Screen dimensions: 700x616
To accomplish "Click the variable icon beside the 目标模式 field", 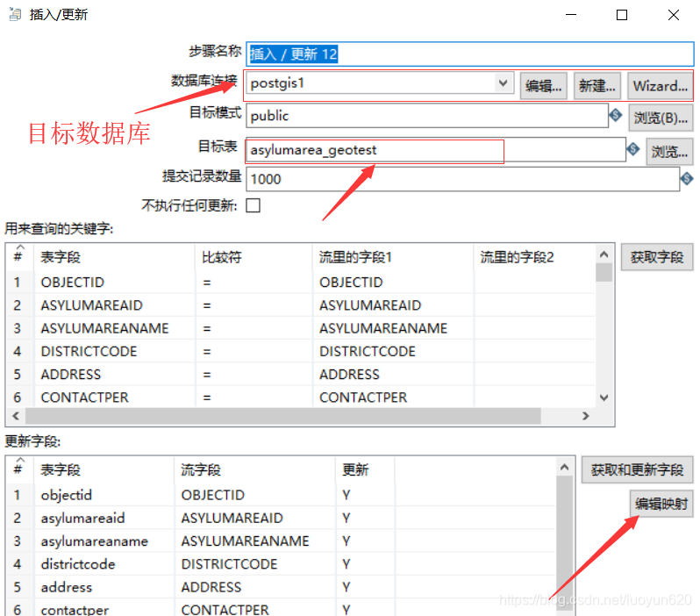I will (x=616, y=115).
